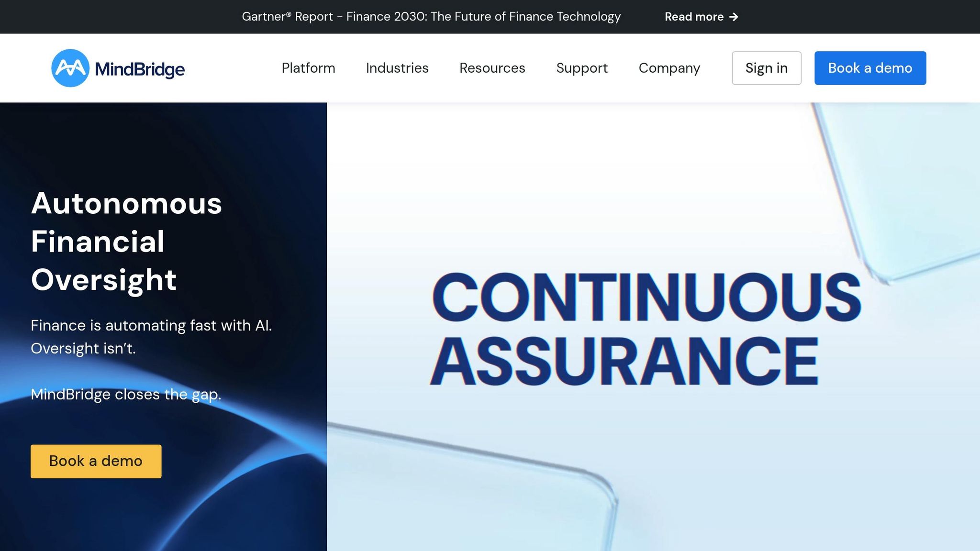Open the Read more banner link

[x=694, y=17]
